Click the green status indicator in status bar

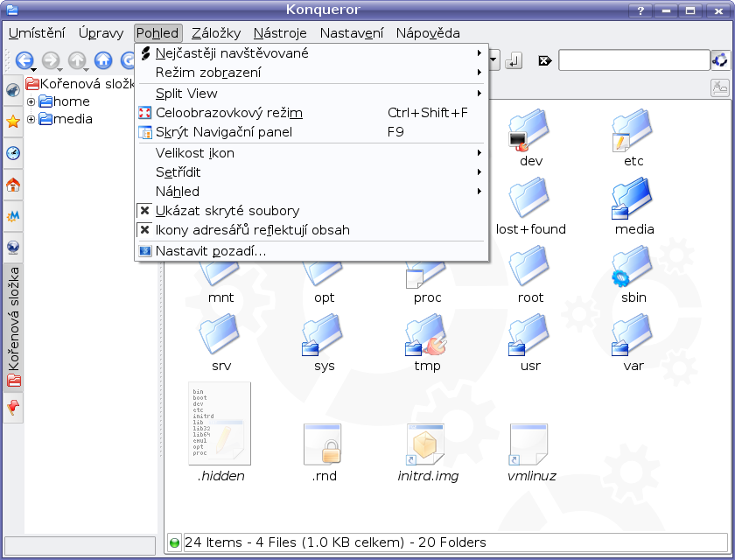pos(174,543)
